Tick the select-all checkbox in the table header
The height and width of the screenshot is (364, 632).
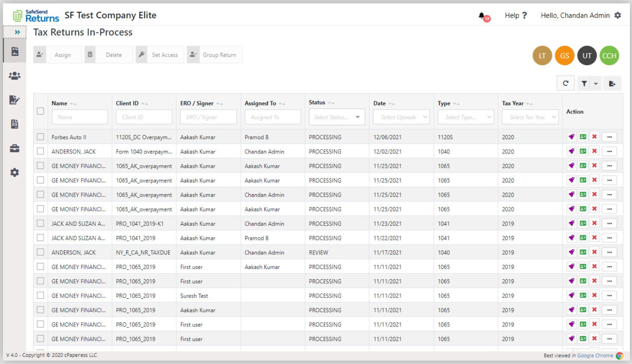pos(41,111)
